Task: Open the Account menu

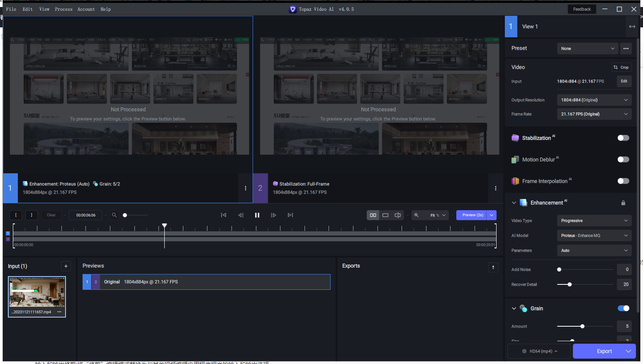Action: click(x=86, y=9)
